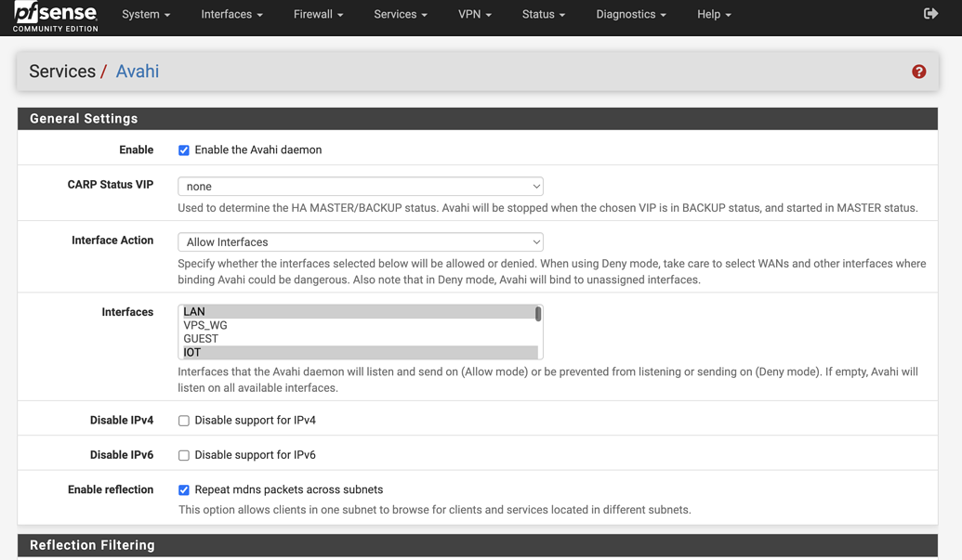Select VPS_WG in the Interfaces list
This screenshot has width=962, height=560.
point(205,325)
